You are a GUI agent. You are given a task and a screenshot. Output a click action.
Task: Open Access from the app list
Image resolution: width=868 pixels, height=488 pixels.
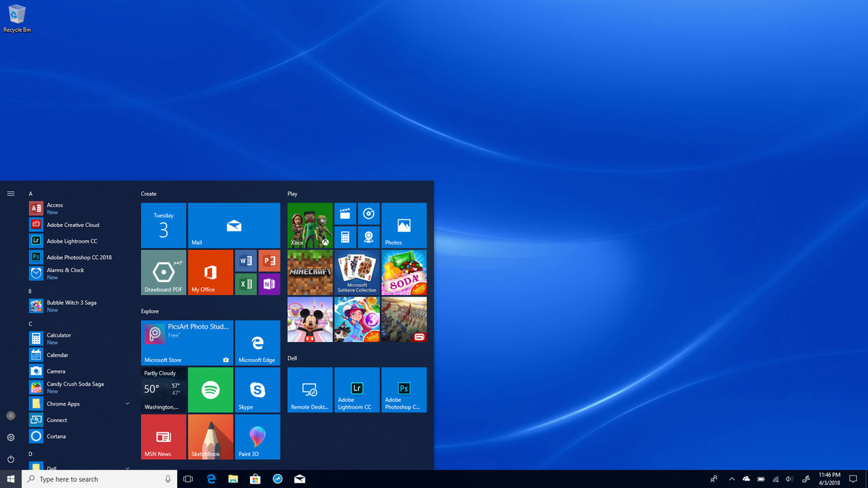coord(81,208)
